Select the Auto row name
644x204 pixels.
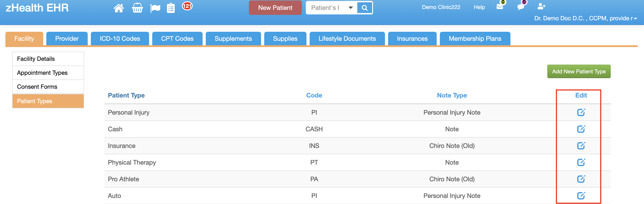coord(114,196)
